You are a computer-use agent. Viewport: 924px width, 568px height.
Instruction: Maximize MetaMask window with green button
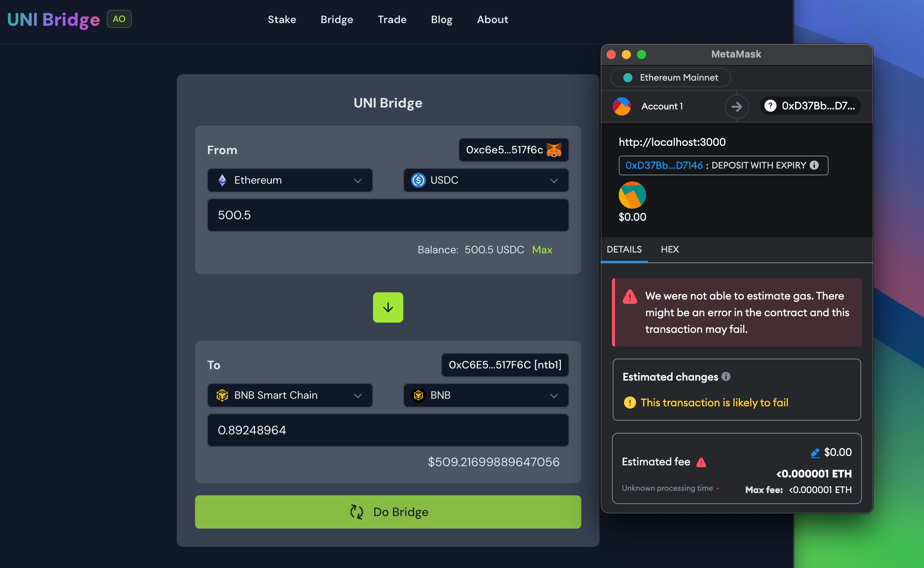click(x=641, y=55)
